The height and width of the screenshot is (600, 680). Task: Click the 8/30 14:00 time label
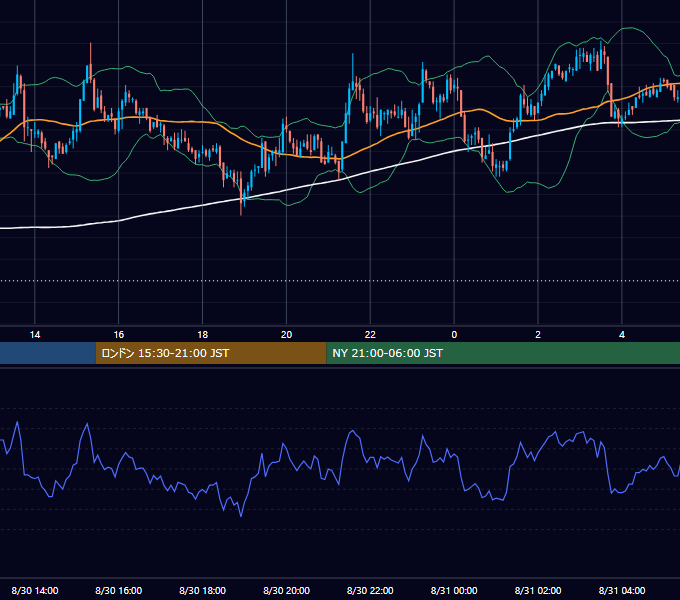[35, 590]
